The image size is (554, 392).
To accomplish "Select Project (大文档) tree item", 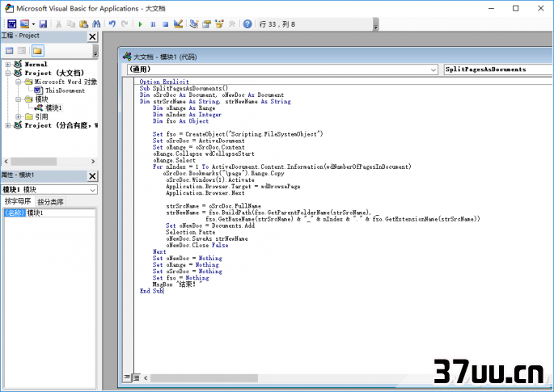I will point(54,73).
